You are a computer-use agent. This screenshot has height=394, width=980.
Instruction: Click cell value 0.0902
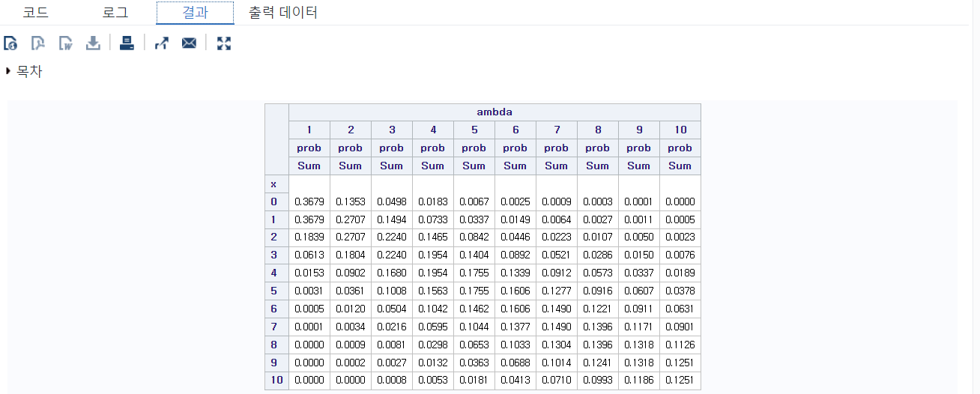tap(349, 273)
